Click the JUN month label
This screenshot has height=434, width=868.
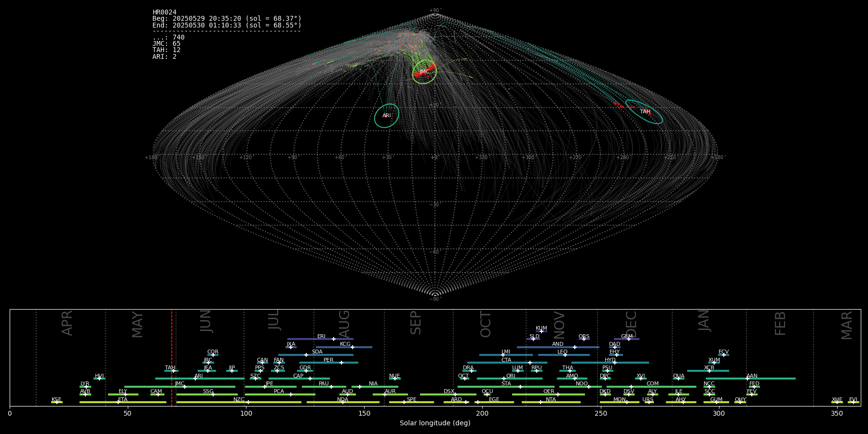(x=206, y=321)
